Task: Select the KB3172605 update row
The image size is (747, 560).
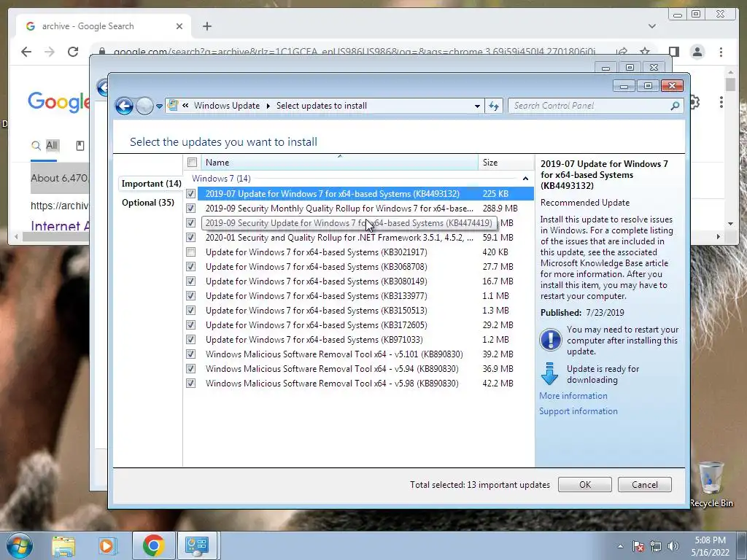Action: 359,325
